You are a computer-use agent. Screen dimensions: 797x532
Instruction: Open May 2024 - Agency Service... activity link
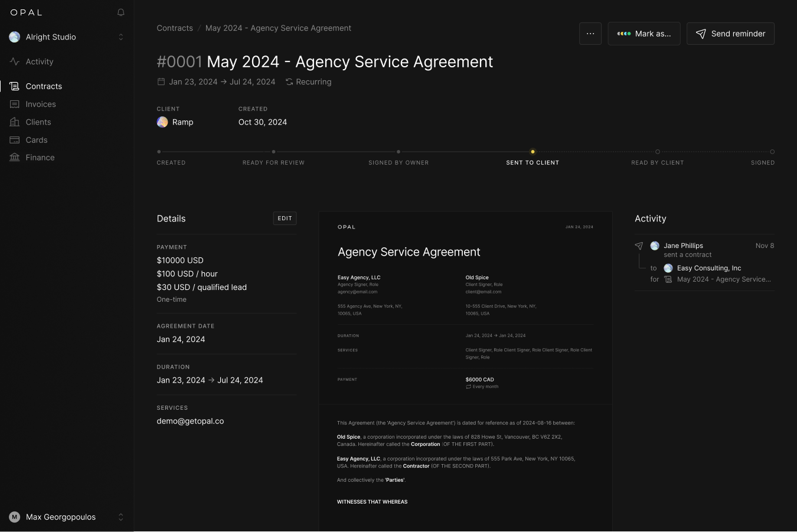(x=724, y=279)
